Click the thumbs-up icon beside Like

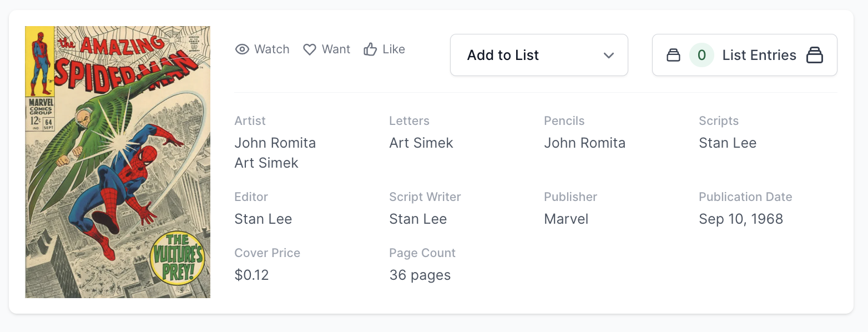[370, 49]
